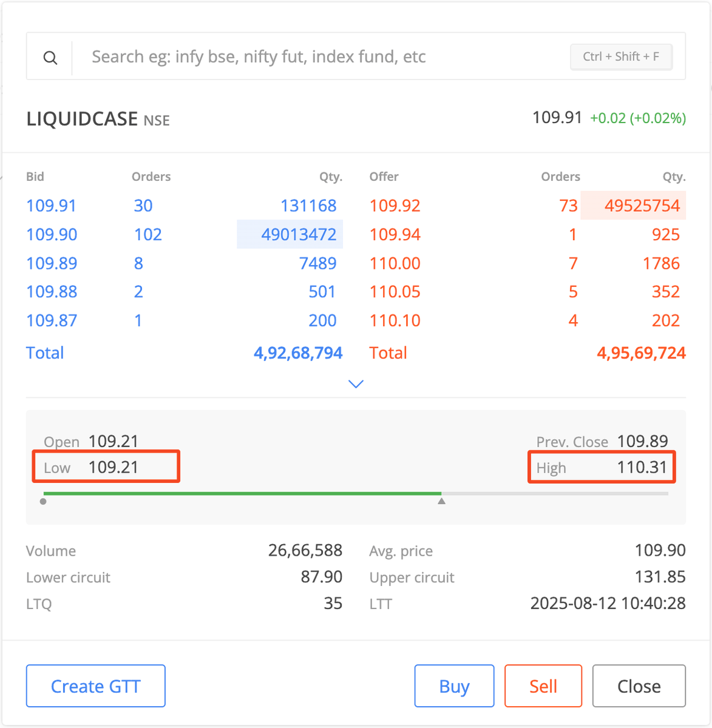Screen dimensions: 712x728
Task: Collapse market depth with the chevron
Action: (x=356, y=384)
